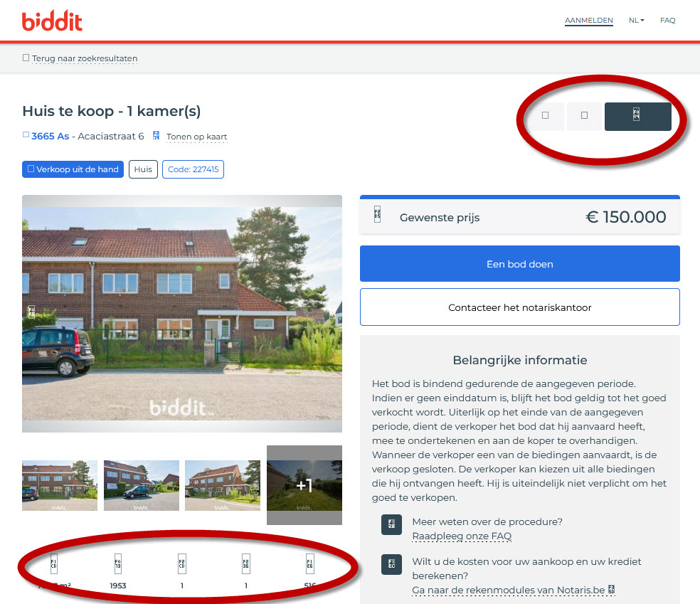The image size is (700, 604).
Task: Click the previous image arrow on main photo
Action: click(32, 311)
